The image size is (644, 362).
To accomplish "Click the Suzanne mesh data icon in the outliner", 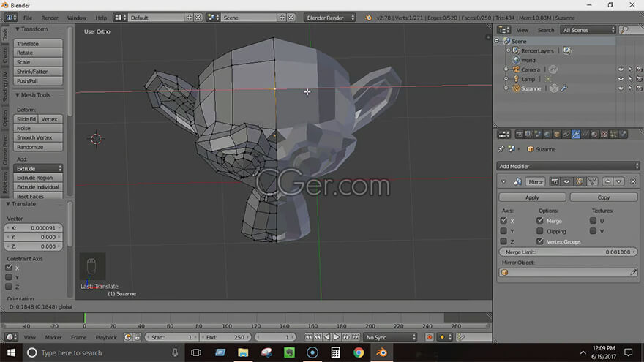I will [x=554, y=88].
